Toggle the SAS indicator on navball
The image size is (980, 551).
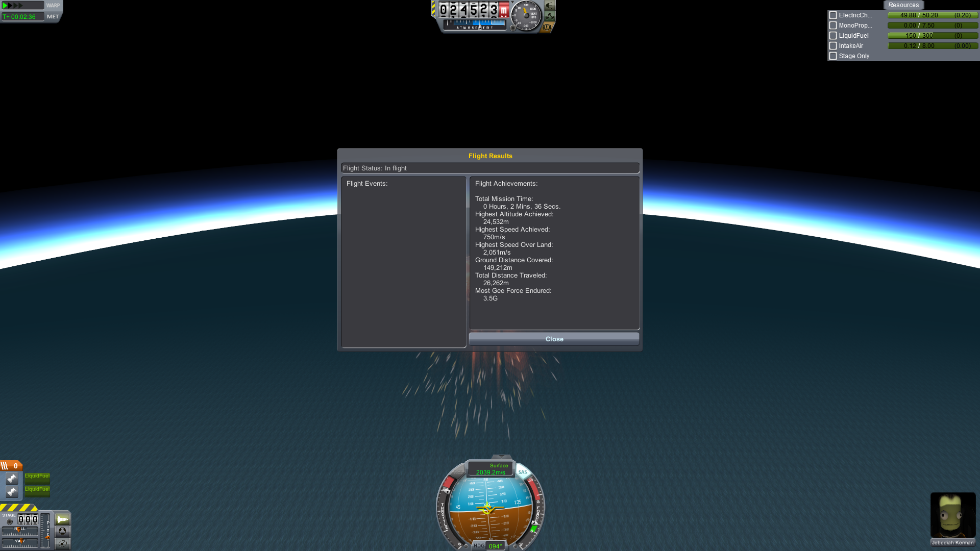pyautogui.click(x=522, y=472)
